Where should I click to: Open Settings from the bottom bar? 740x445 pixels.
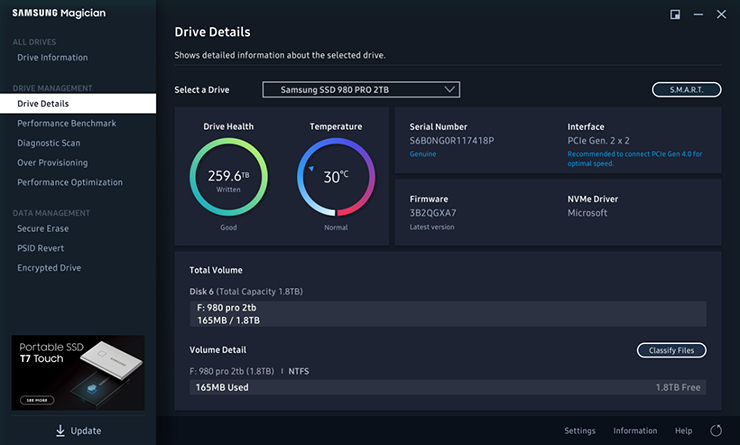(580, 430)
